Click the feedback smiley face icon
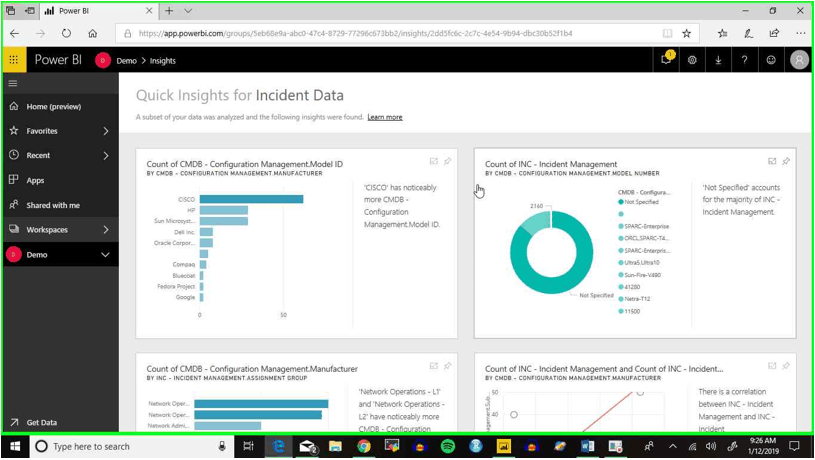This screenshot has height=460, width=815. click(771, 60)
